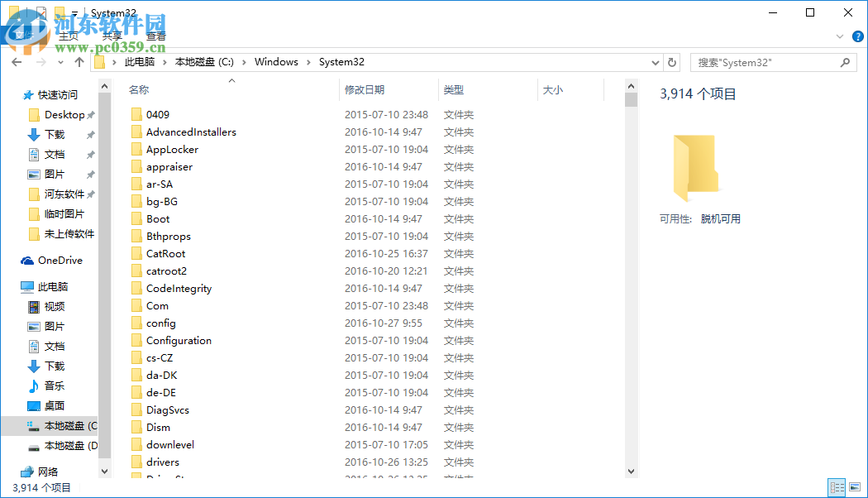Open Help via the blue question mark icon
This screenshot has width=868, height=498.
coord(857,36)
